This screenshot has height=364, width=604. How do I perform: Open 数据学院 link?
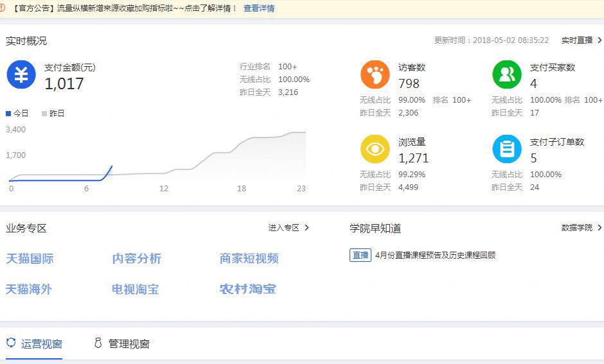tap(576, 228)
